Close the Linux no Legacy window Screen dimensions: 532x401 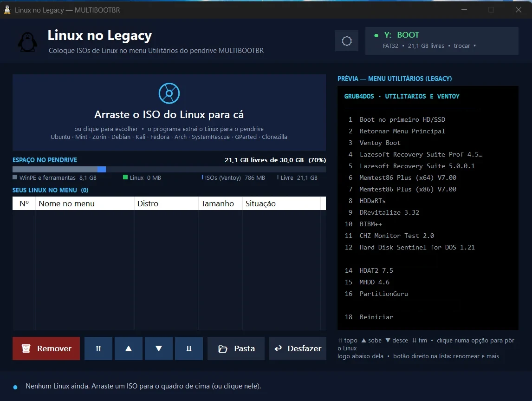point(519,10)
